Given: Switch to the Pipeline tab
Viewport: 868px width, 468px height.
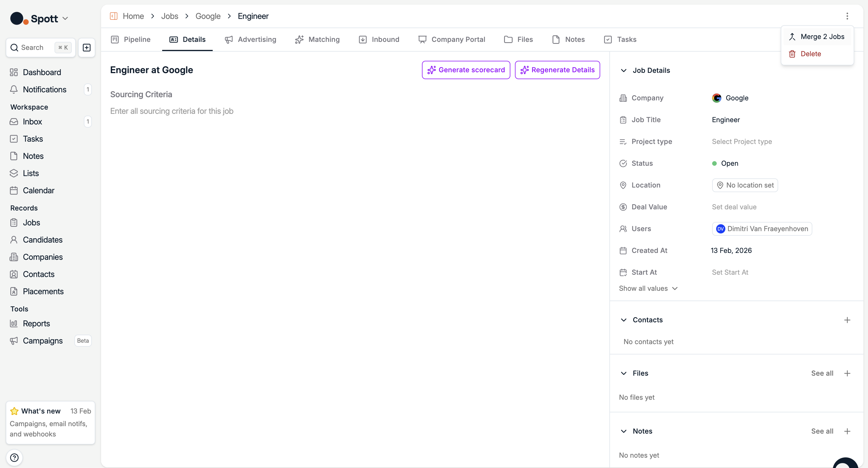Looking at the screenshot, I should 131,39.
